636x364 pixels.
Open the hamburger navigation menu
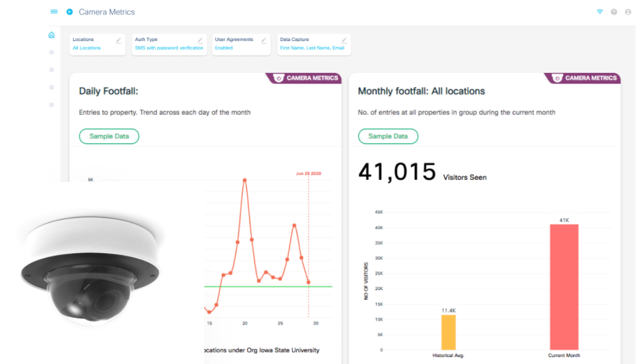coord(54,11)
